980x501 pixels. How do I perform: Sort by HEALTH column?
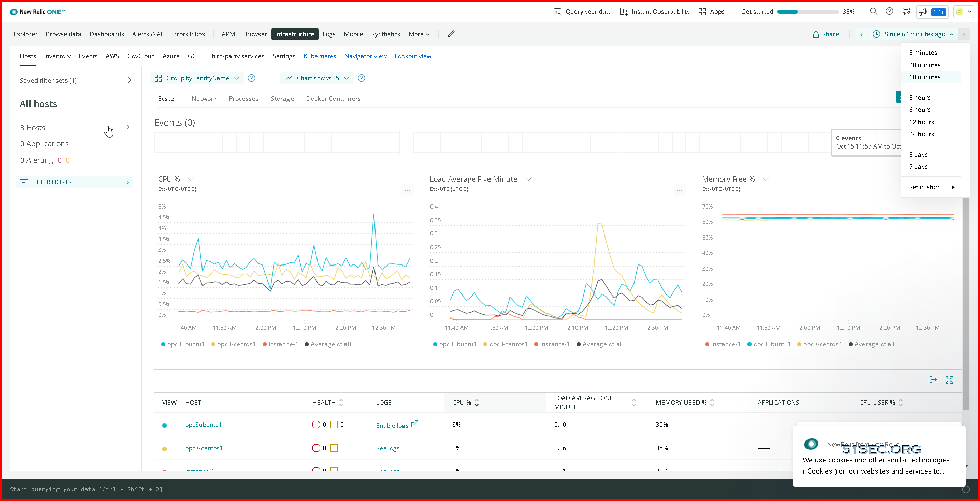(341, 402)
